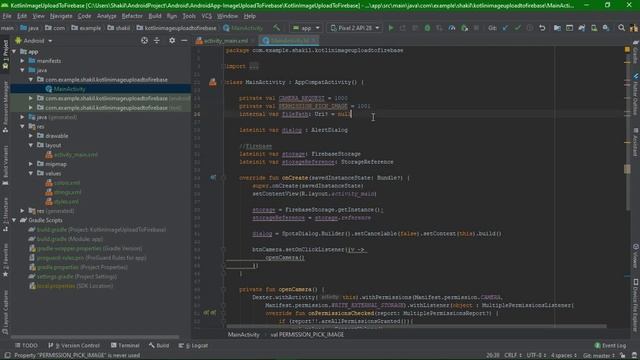Open the Event Log
The width and height of the screenshot is (640, 360).
point(610,345)
